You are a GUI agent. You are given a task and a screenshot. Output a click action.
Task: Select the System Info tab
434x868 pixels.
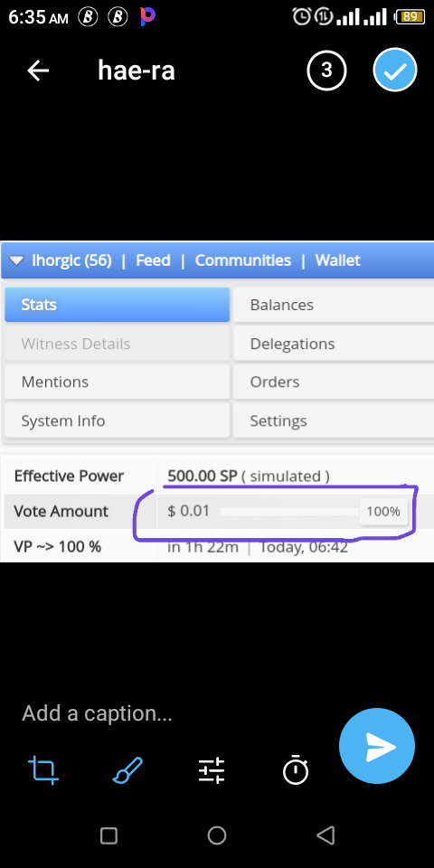[x=118, y=420]
